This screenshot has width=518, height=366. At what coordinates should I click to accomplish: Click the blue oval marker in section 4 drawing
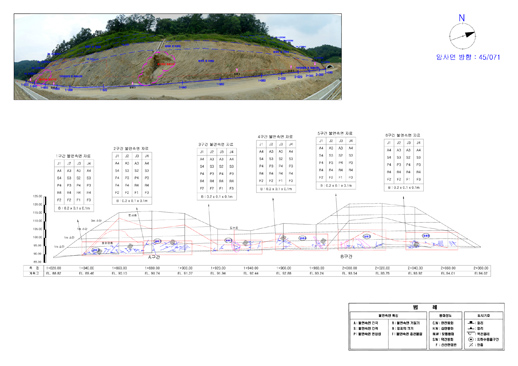[x=302, y=238]
